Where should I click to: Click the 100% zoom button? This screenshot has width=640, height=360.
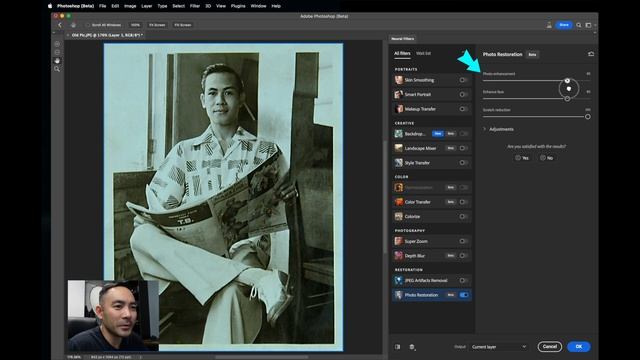[135, 25]
